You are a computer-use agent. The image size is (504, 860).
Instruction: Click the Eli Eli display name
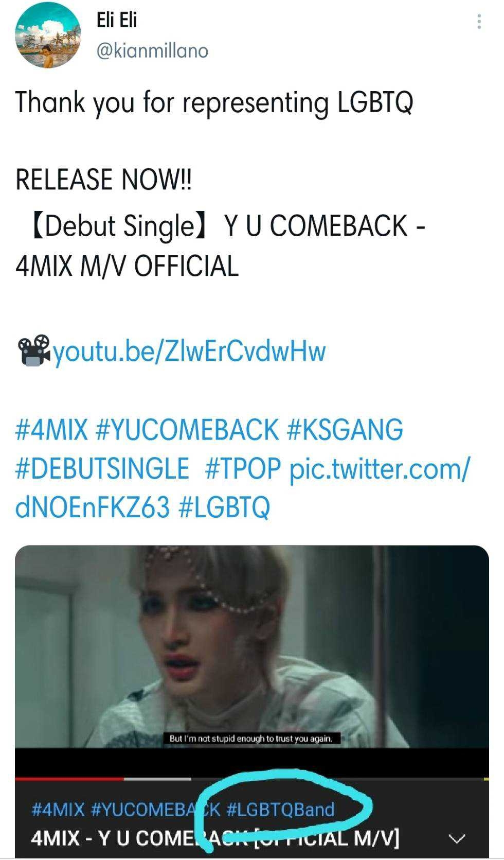coord(117,20)
